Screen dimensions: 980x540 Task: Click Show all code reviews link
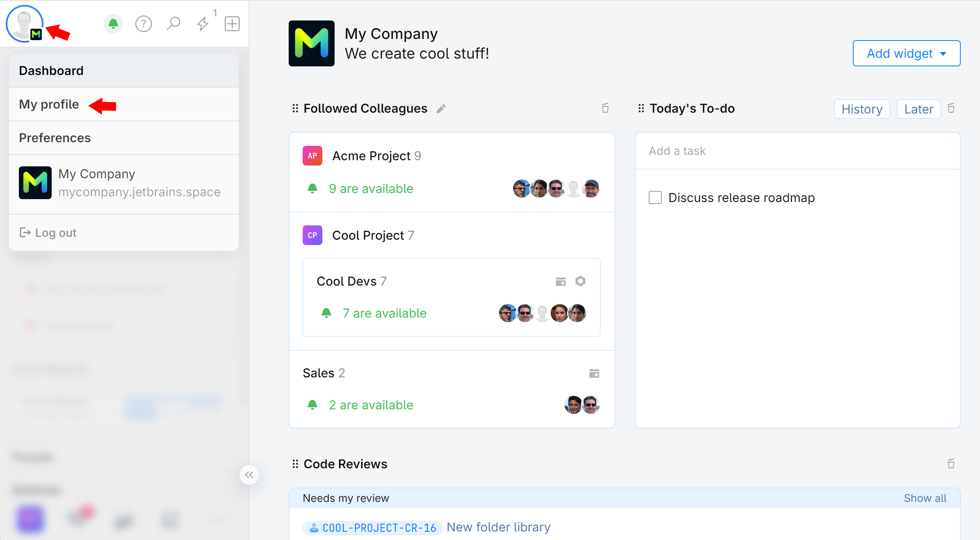pyautogui.click(x=925, y=498)
